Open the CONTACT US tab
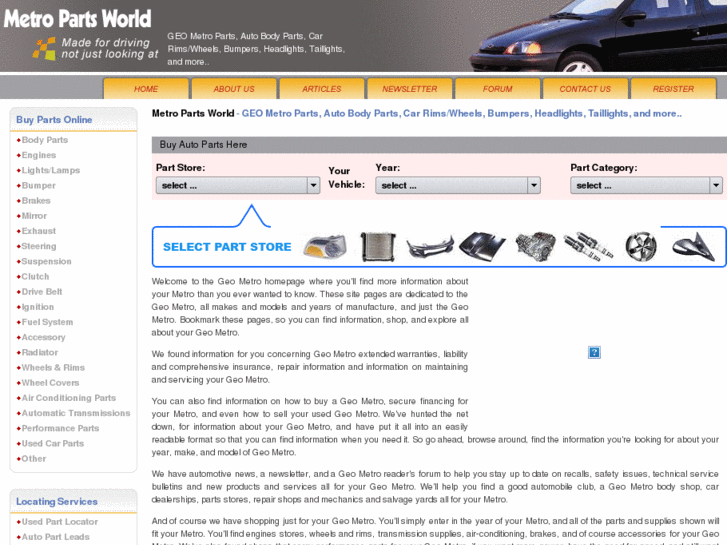This screenshot has width=727, height=545. click(585, 89)
